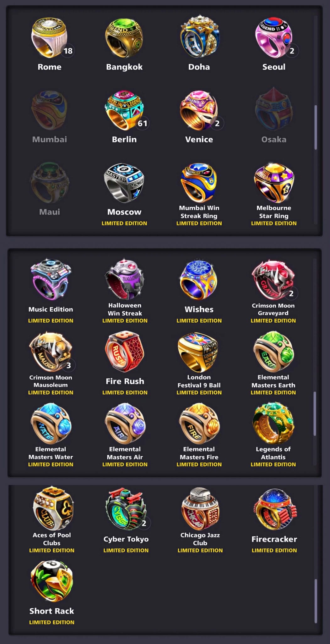Viewport: 330px width, 644px height.
Task: Pick the Berlin ring with 61 count
Action: [124, 110]
